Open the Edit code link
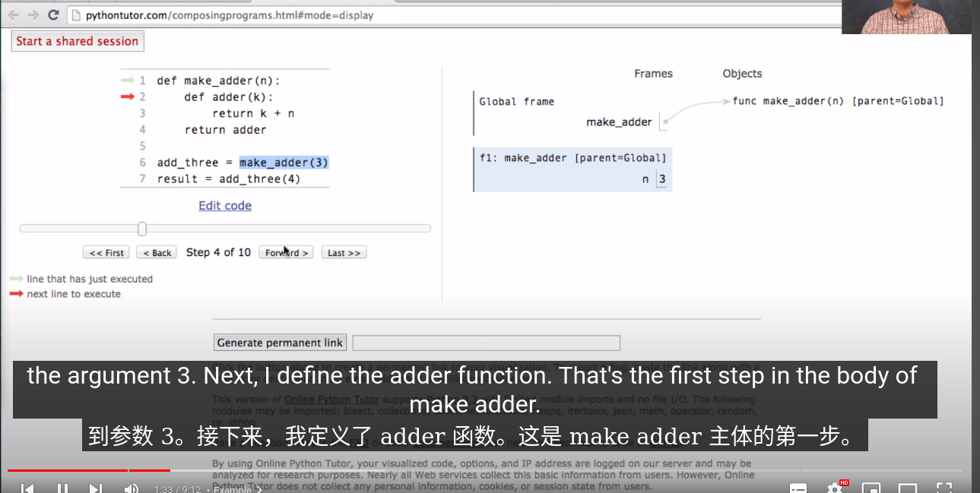 225,206
